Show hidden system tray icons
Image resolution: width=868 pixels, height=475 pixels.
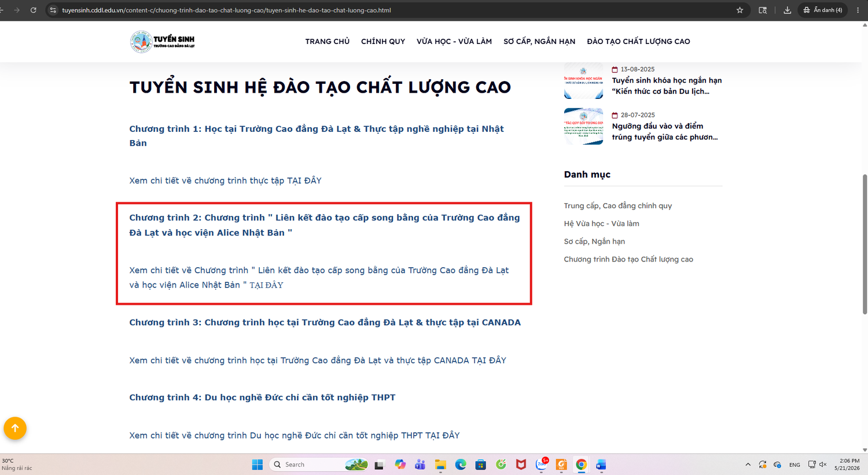748,465
